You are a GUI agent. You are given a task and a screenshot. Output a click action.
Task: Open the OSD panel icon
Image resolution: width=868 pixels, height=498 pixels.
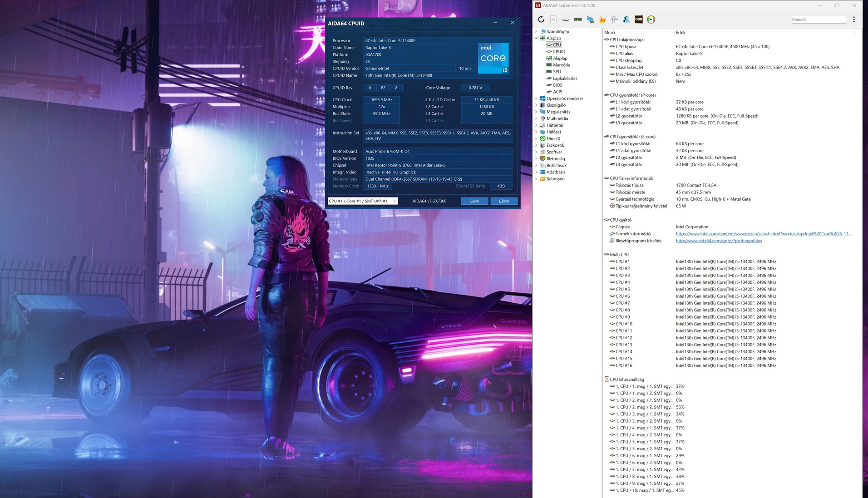[x=639, y=20]
